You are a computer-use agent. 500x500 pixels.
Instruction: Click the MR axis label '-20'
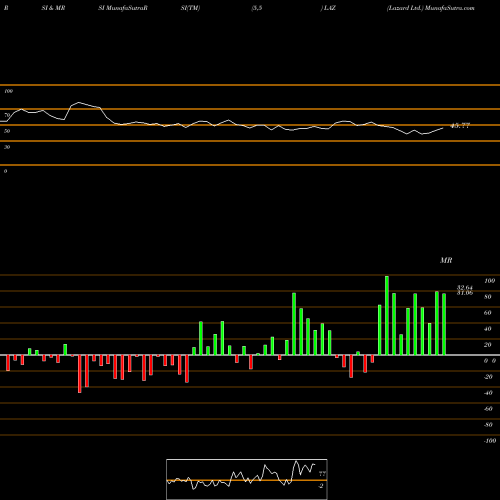point(488,377)
